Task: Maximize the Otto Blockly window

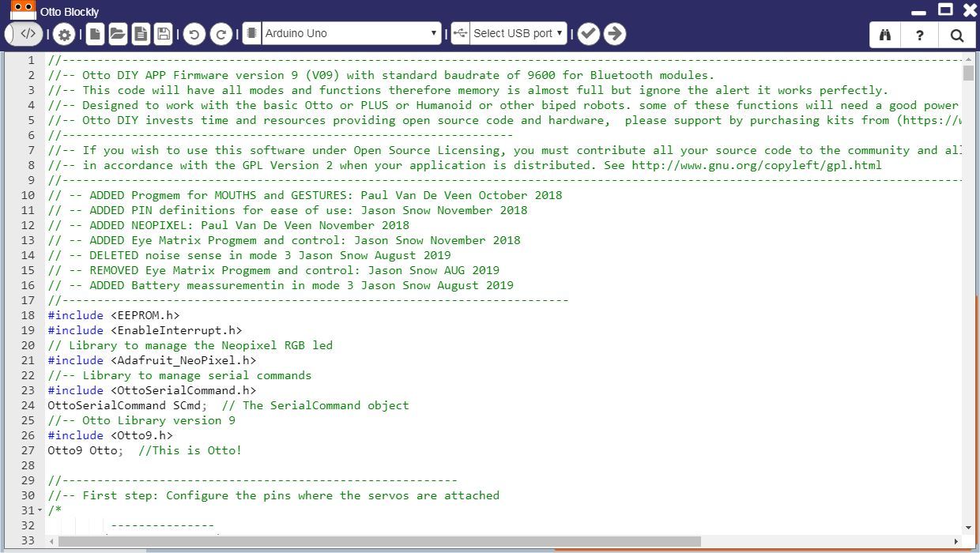Action: pyautogui.click(x=945, y=9)
